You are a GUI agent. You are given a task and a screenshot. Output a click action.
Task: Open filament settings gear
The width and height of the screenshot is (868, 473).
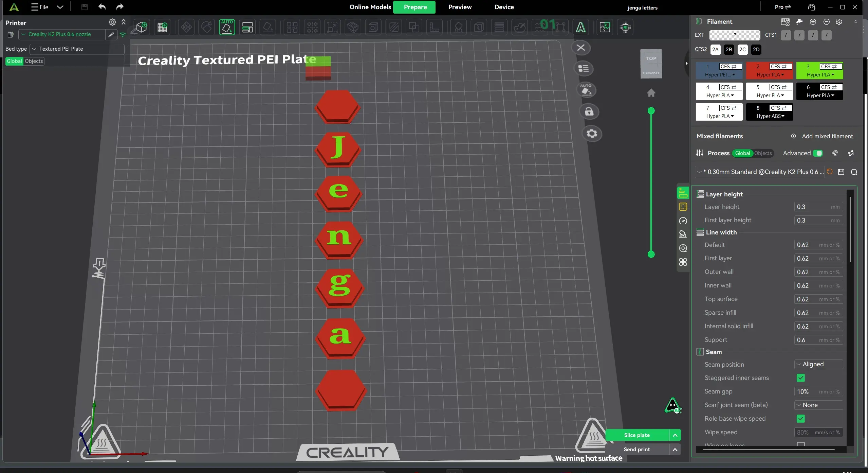pos(839,22)
